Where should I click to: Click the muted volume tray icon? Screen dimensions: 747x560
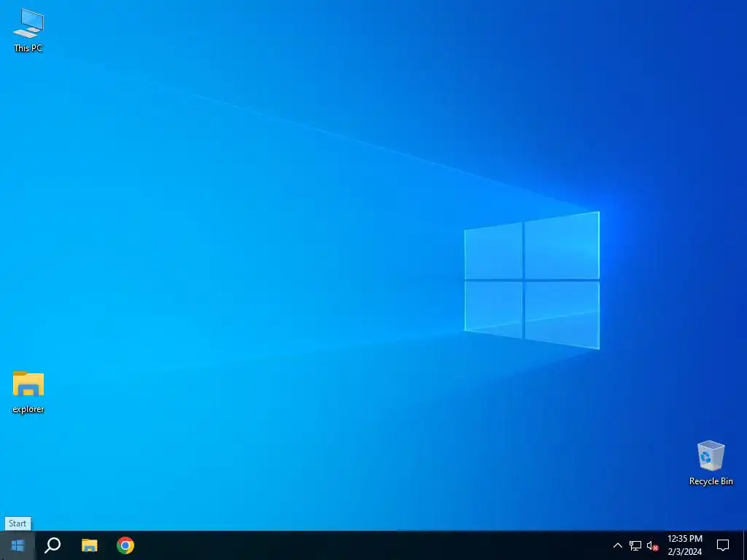(x=652, y=545)
